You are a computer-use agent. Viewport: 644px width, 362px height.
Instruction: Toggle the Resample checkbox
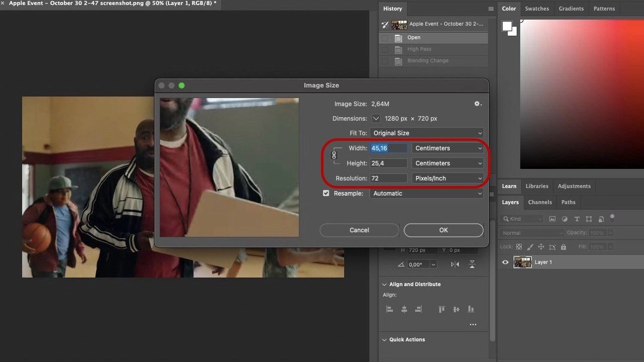[x=326, y=193]
